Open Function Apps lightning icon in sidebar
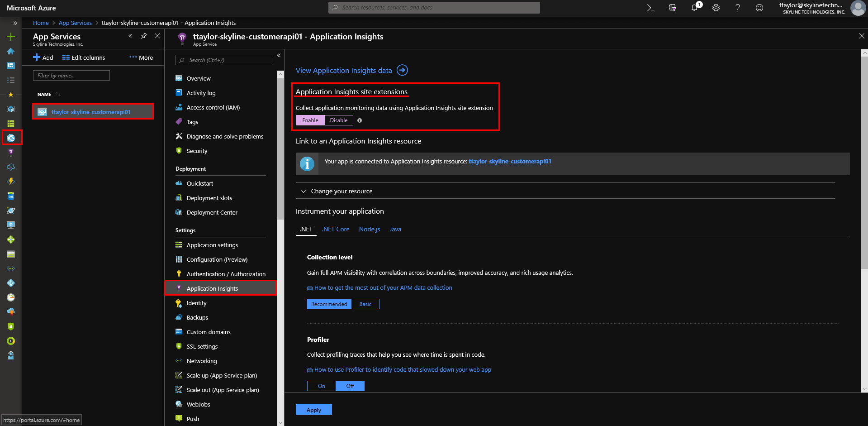This screenshot has width=868, height=426. point(11,181)
